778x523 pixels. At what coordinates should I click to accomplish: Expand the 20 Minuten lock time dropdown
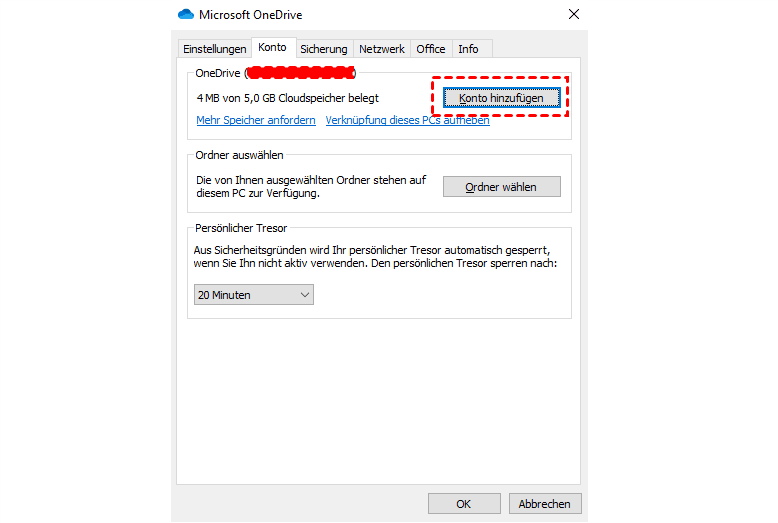coord(254,295)
